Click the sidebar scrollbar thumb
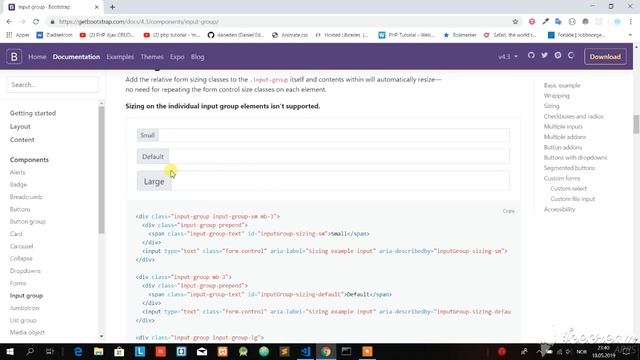 [x=101, y=169]
